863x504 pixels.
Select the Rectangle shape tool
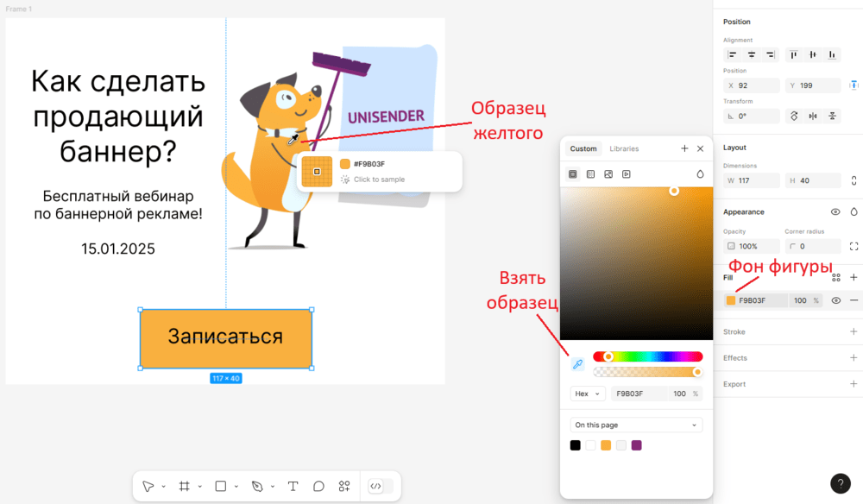coord(221,487)
